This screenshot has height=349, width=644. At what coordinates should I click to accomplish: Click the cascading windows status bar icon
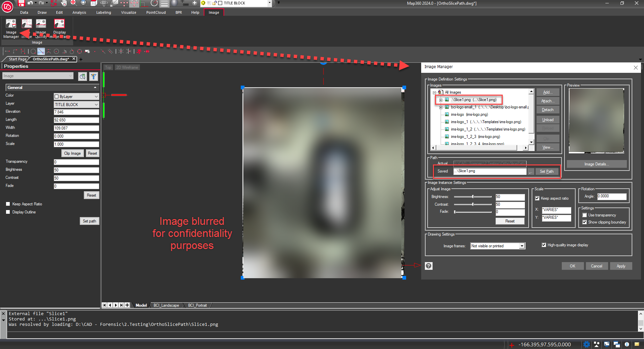pyautogui.click(x=617, y=344)
